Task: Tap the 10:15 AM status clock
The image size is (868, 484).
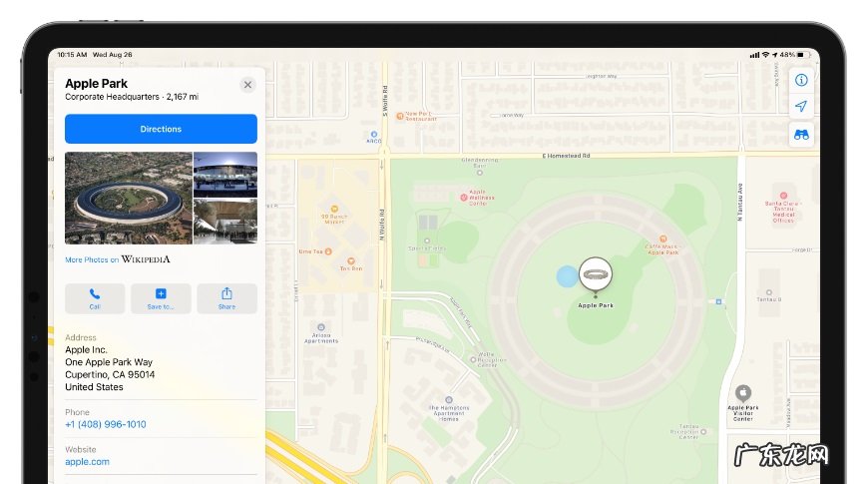Action: click(72, 55)
